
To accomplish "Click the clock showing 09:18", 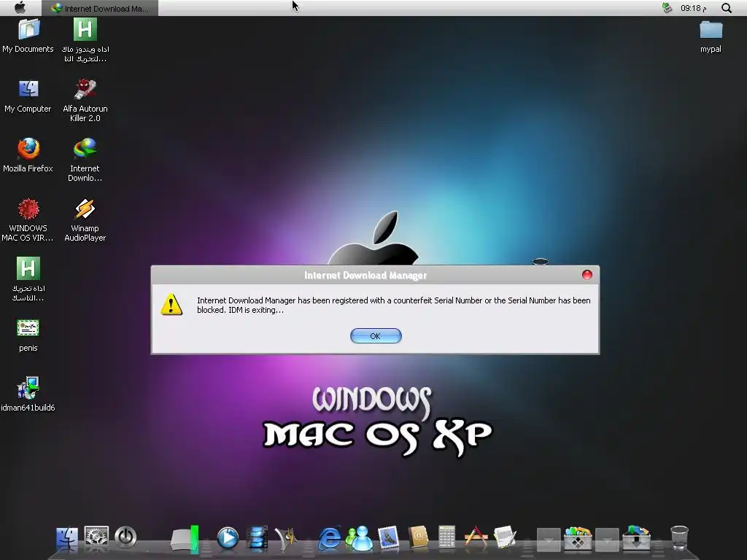I will click(693, 8).
